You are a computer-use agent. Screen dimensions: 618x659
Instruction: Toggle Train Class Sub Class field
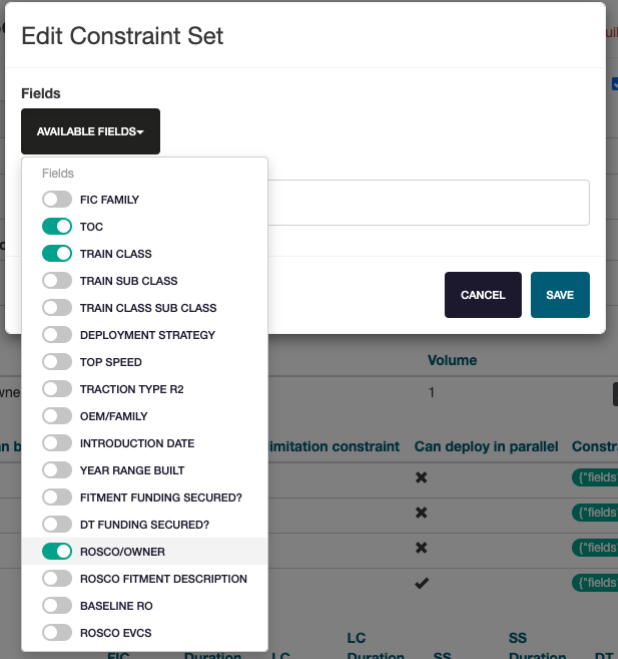(x=57, y=308)
